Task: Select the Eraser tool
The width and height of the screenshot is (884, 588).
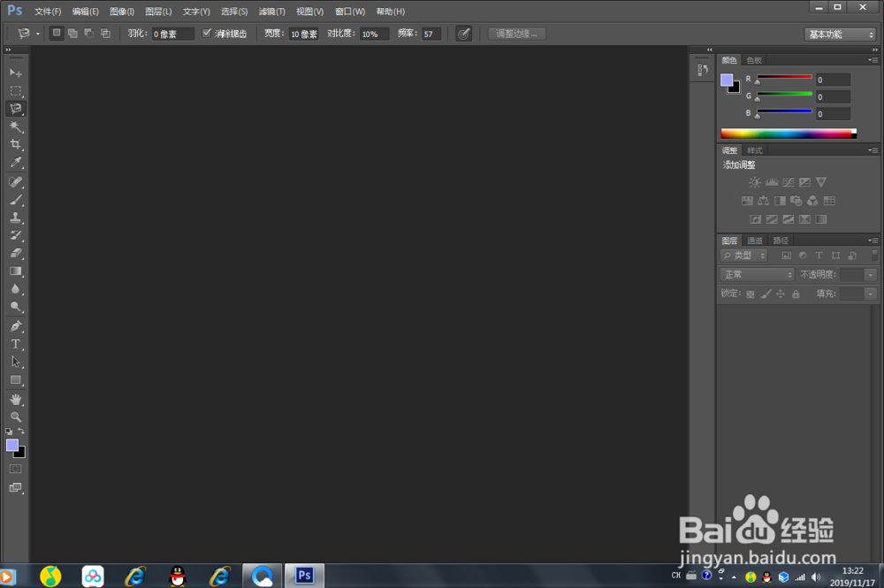Action: (x=15, y=253)
